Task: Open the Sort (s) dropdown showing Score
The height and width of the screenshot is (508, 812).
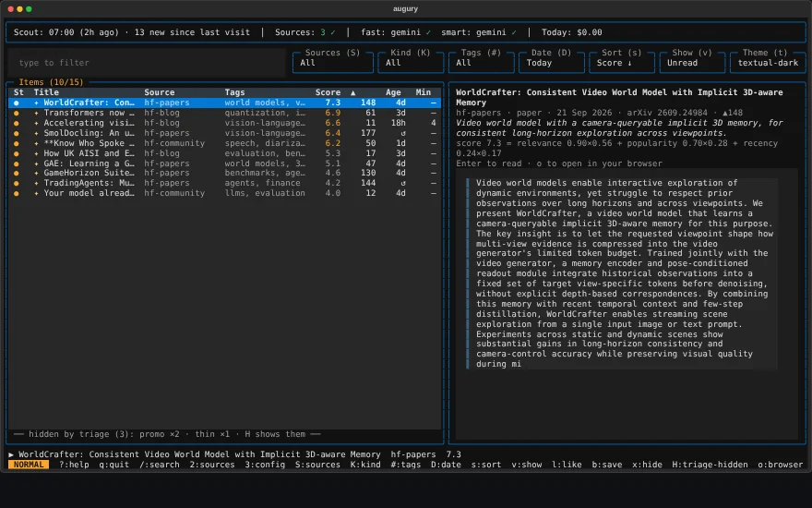Action: (621, 63)
